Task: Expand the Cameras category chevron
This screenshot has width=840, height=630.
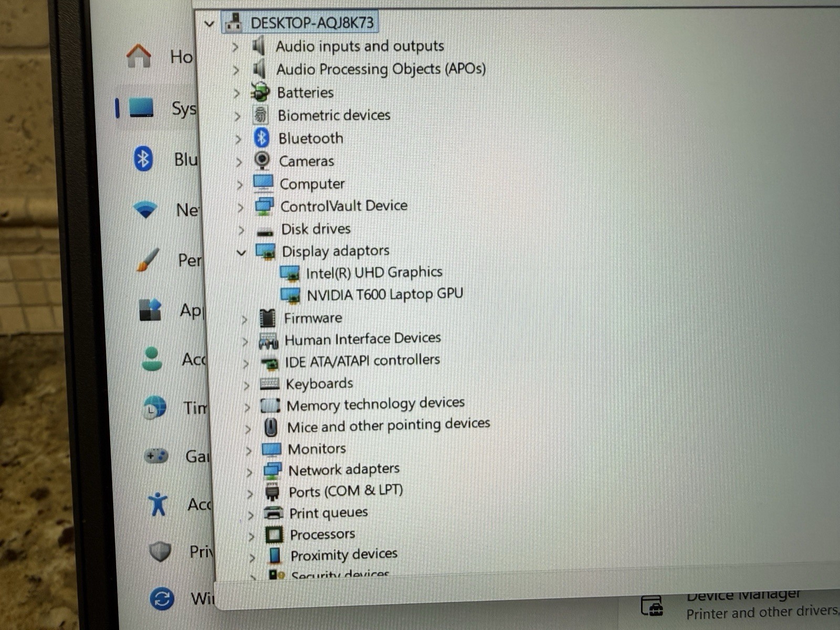Action: [239, 162]
